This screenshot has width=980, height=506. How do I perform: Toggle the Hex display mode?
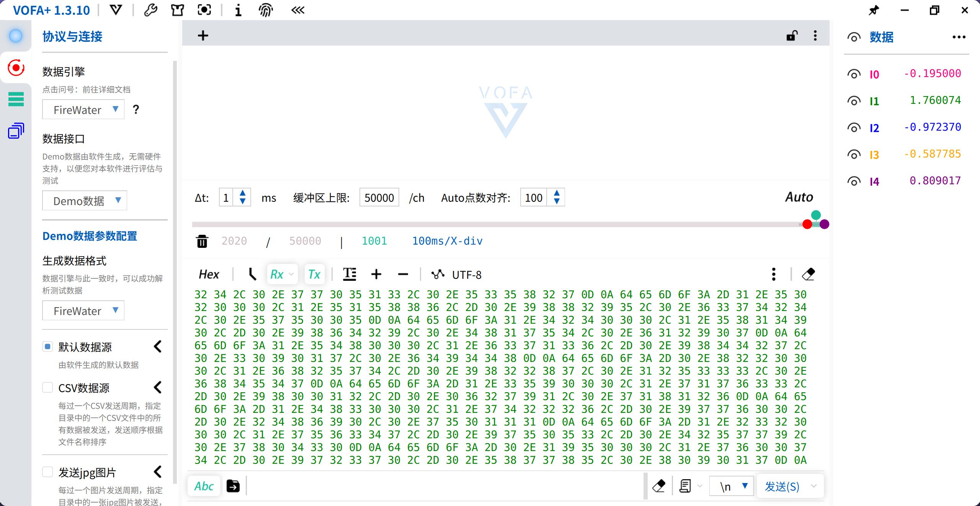209,274
